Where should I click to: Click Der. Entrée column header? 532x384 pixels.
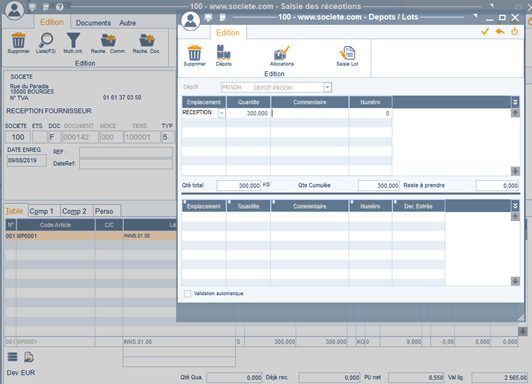[418, 206]
